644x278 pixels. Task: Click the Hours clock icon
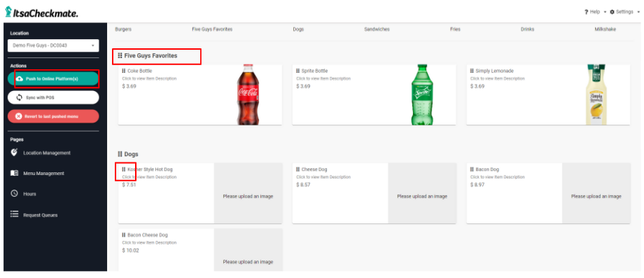pyautogui.click(x=15, y=193)
